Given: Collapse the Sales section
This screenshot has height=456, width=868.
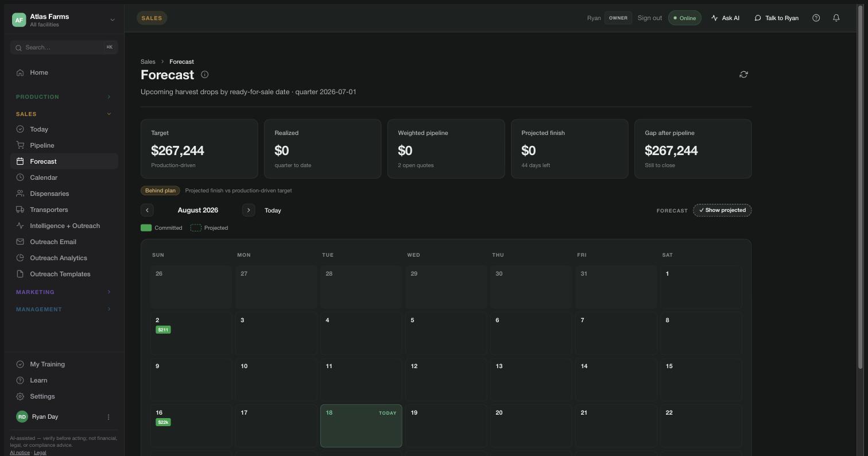Looking at the screenshot, I should [64, 114].
